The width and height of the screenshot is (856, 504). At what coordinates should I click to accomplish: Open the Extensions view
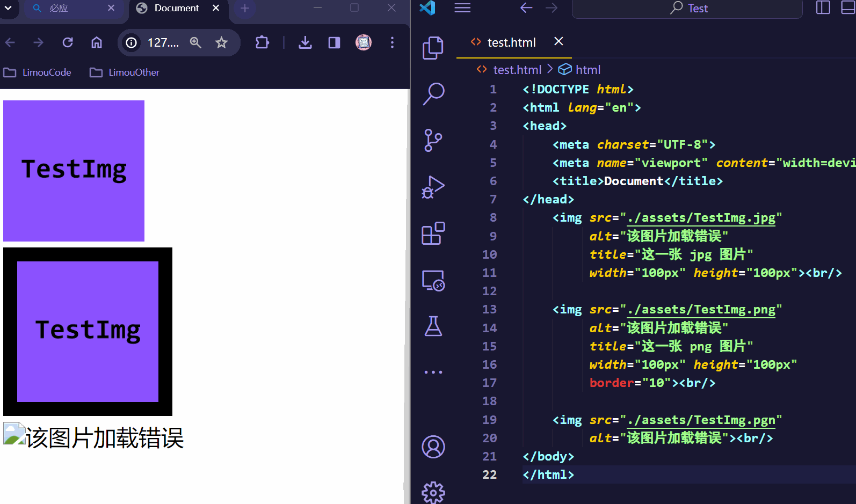point(433,233)
